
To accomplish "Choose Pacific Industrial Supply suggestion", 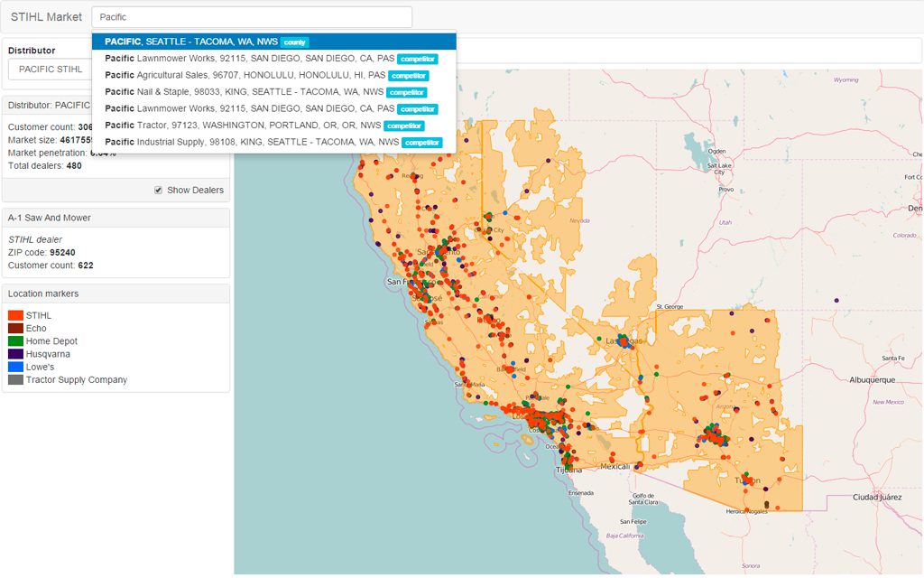I will coord(252,142).
